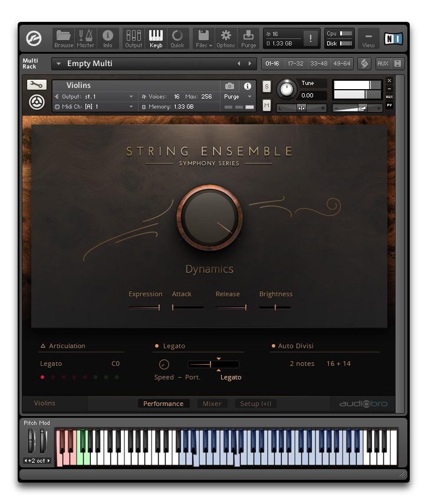Toggle the Legato section on/off dot
The image size is (428, 504).
click(157, 346)
